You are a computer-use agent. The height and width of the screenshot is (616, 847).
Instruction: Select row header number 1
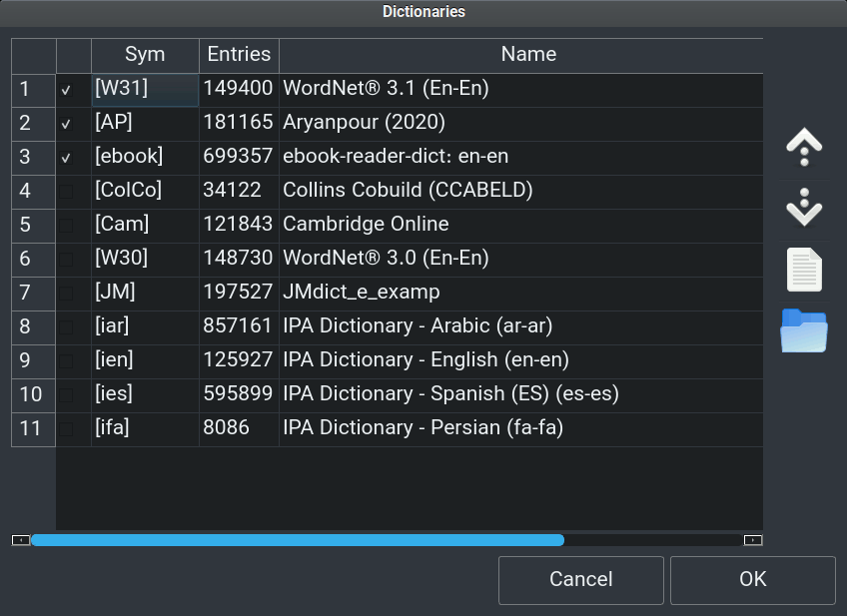34,90
